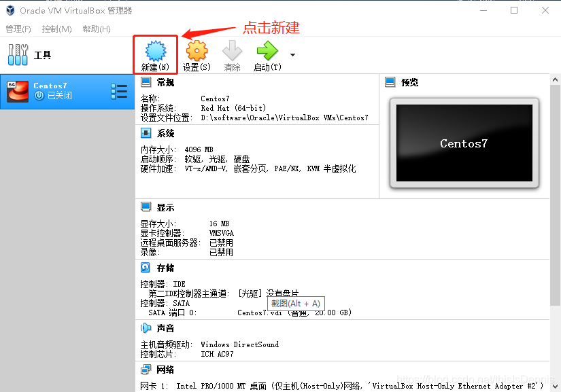Open the General (常规) section header

click(x=165, y=83)
